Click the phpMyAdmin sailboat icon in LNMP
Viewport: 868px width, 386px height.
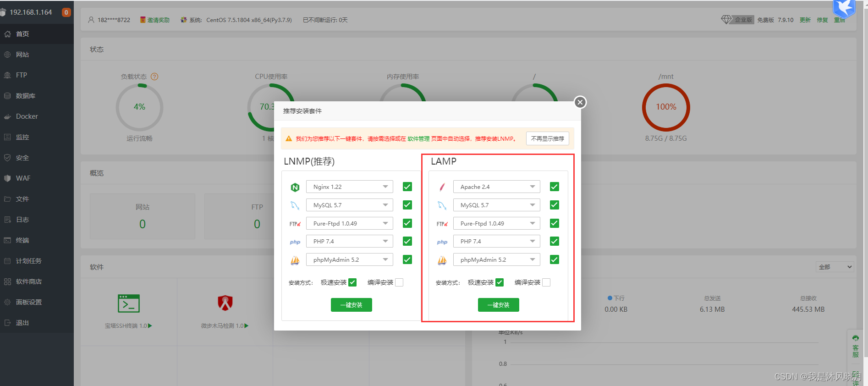[295, 260]
